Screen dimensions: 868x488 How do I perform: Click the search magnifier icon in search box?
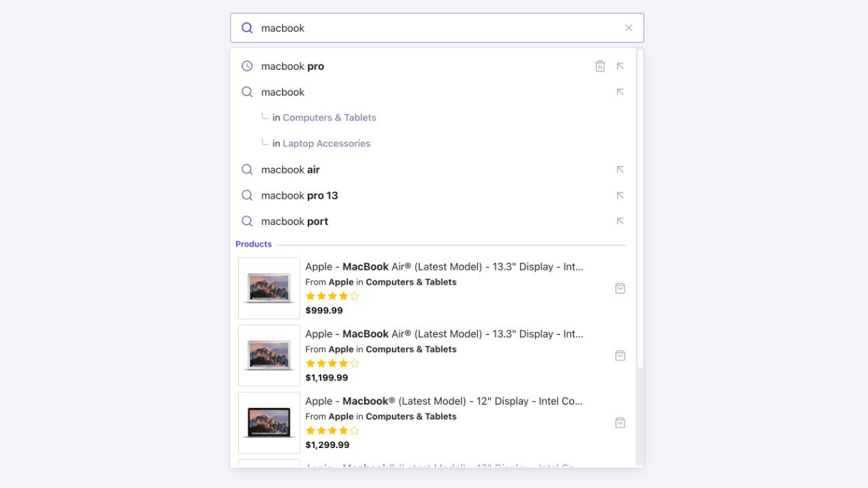(247, 28)
